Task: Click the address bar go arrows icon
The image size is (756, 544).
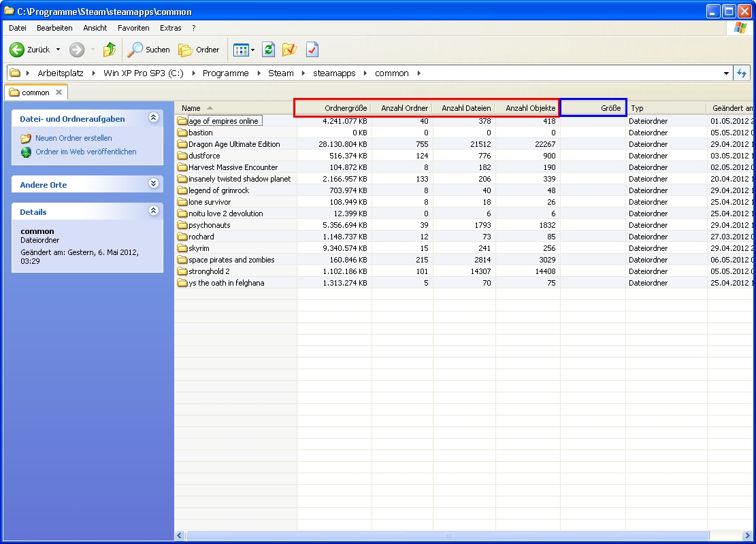Action: point(742,73)
